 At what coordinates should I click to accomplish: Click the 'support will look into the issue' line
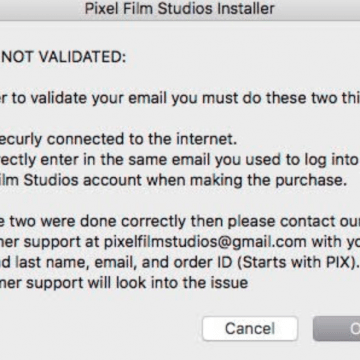pos(124,283)
